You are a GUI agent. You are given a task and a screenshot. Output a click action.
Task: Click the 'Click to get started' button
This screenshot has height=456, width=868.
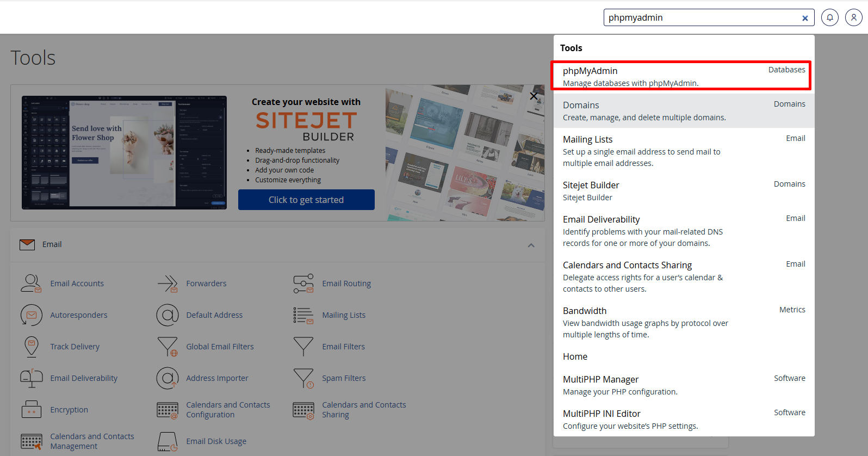(x=306, y=200)
